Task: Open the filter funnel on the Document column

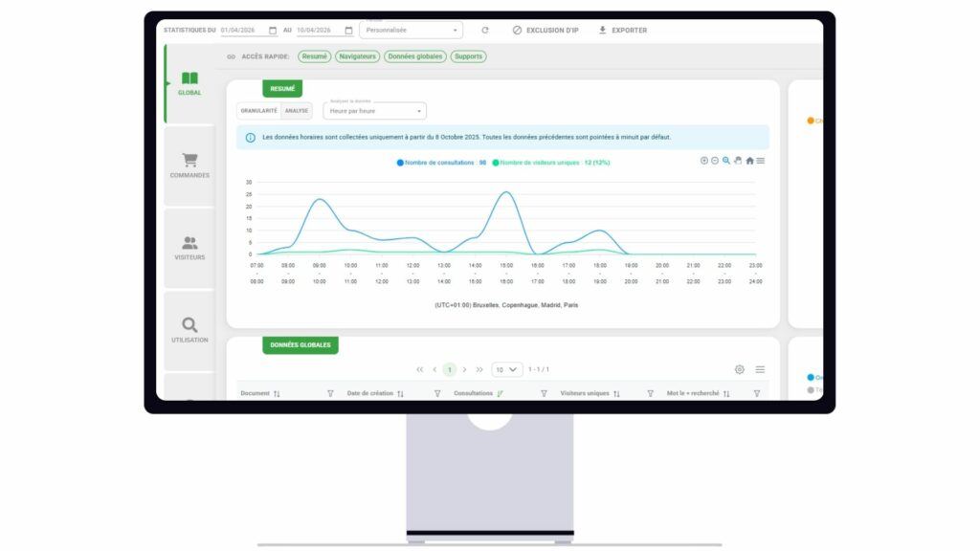Action: 331,392
